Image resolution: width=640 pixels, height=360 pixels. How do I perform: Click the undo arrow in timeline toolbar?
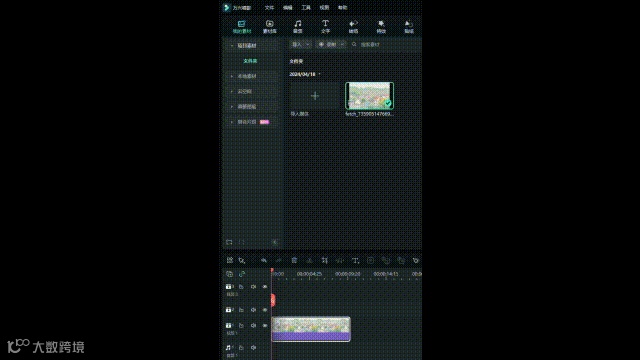pos(264,260)
